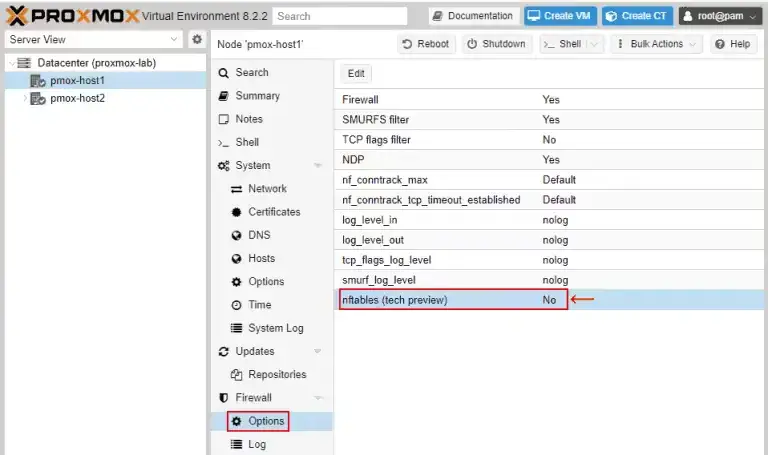The image size is (768, 455).
Task: Open the Documentation button
Action: point(474,16)
